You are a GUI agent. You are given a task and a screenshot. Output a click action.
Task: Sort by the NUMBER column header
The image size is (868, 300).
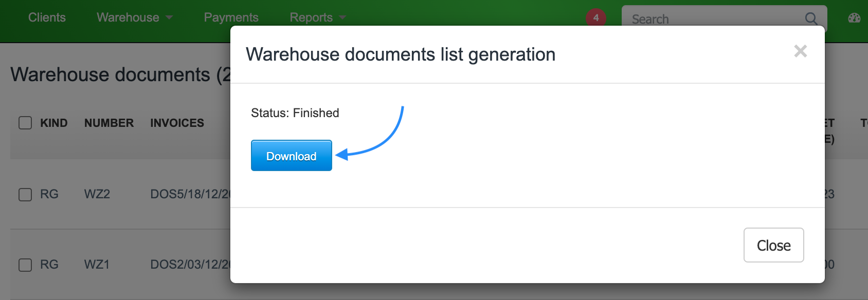pos(109,123)
